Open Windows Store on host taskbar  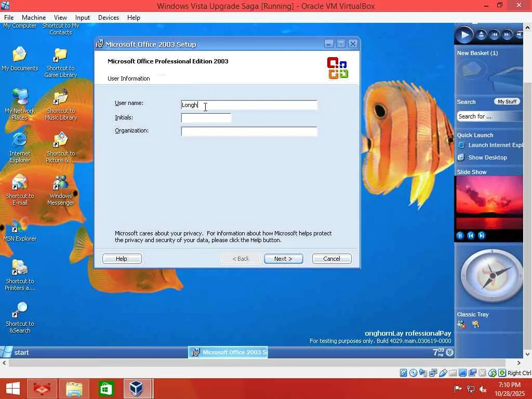(x=106, y=389)
